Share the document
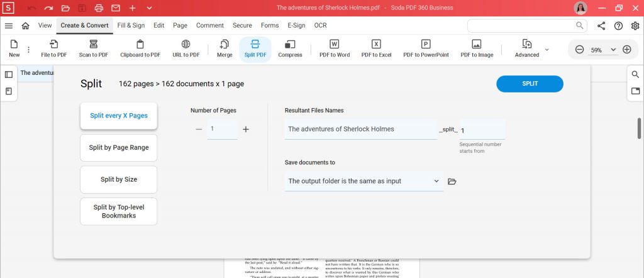The width and height of the screenshot is (644, 278). point(601,26)
